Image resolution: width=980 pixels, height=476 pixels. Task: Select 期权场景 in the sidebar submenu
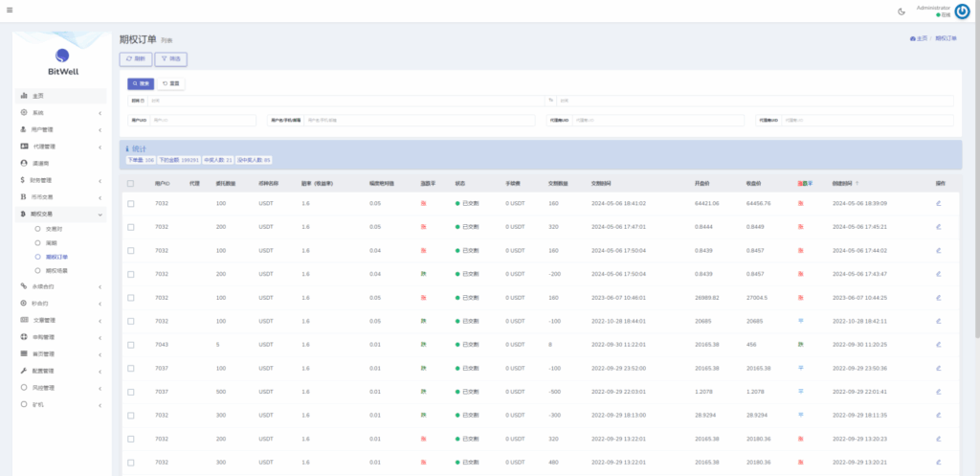57,271
